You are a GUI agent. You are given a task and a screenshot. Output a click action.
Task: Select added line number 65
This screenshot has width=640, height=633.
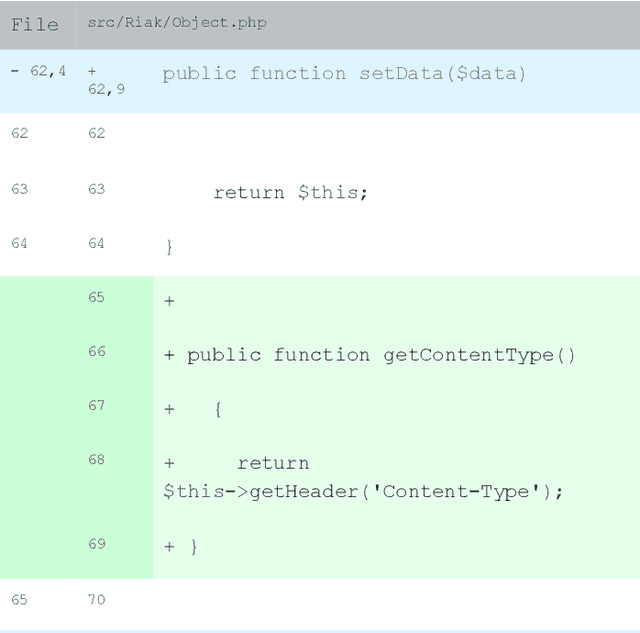pyautogui.click(x=96, y=297)
